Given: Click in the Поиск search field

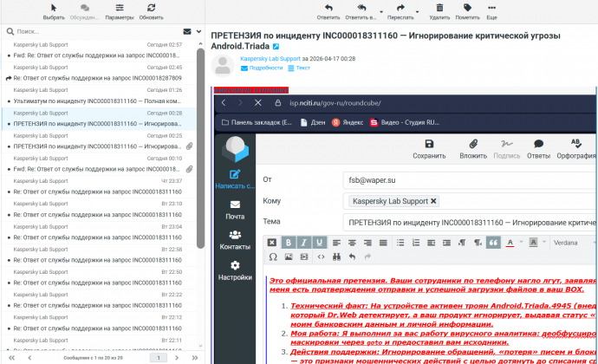Looking at the screenshot, I should (87, 31).
